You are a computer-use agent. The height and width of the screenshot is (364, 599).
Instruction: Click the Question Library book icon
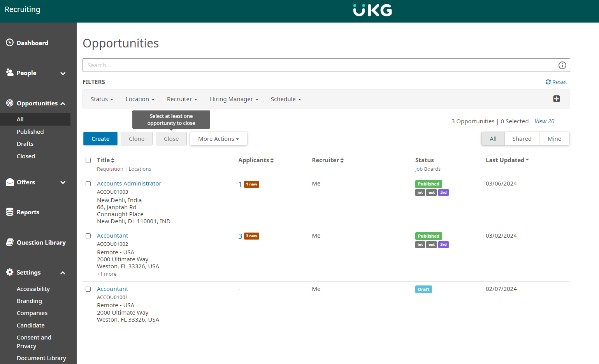click(x=10, y=242)
